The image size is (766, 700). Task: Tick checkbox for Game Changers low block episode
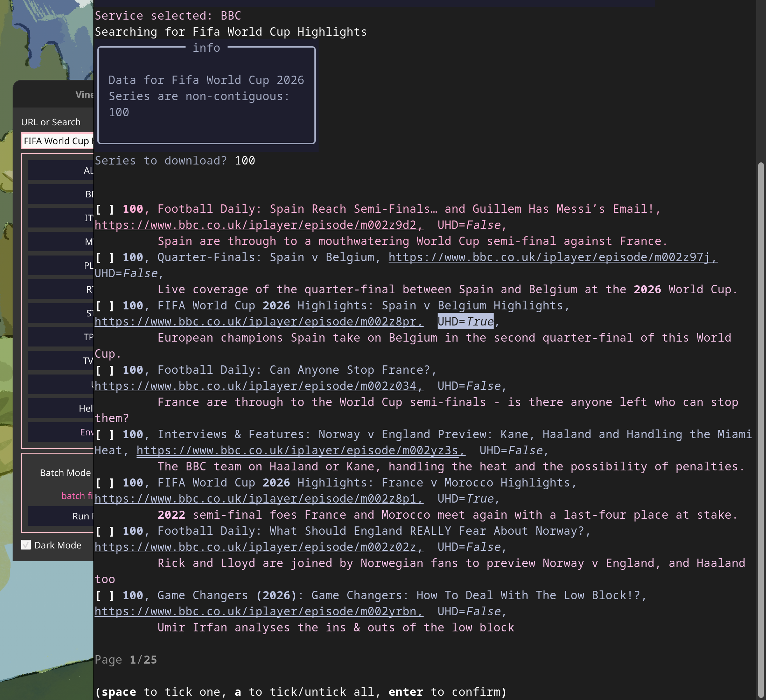[x=104, y=595]
